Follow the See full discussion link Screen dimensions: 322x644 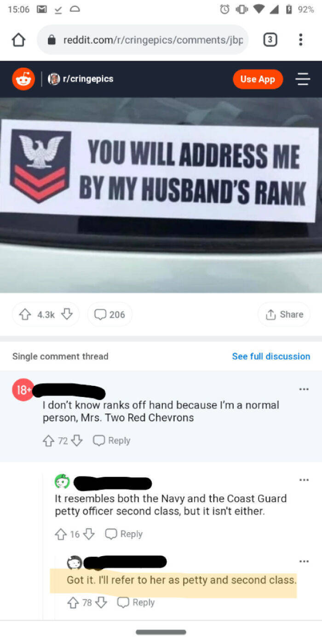tap(271, 356)
